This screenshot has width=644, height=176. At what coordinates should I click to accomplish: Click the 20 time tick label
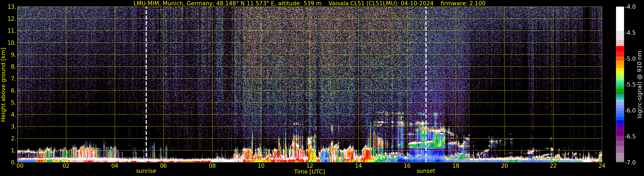coord(505,166)
